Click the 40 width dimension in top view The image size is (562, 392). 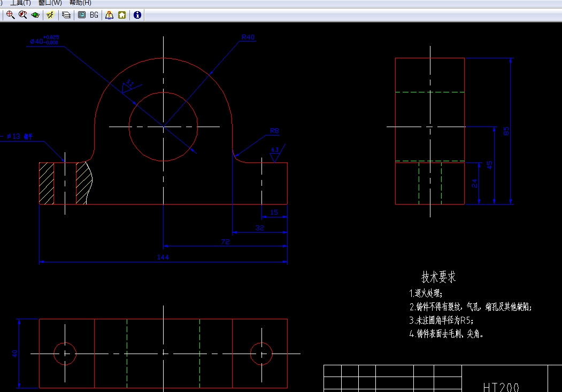coord(14,354)
